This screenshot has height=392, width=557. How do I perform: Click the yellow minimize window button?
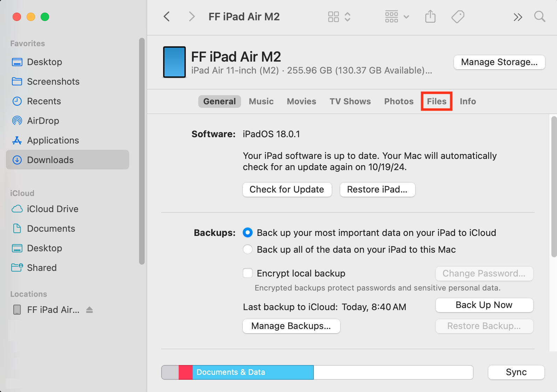[31, 17]
